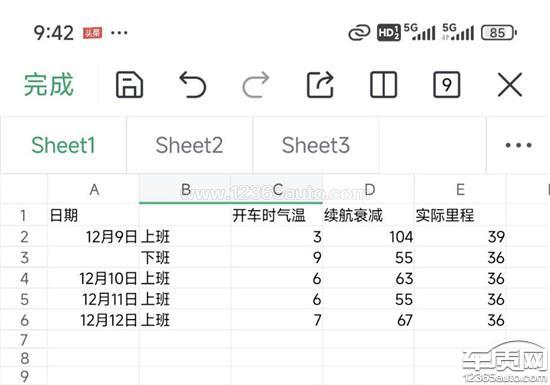Tap the green 完成 button
This screenshot has width=550, height=385.
pyautogui.click(x=49, y=85)
